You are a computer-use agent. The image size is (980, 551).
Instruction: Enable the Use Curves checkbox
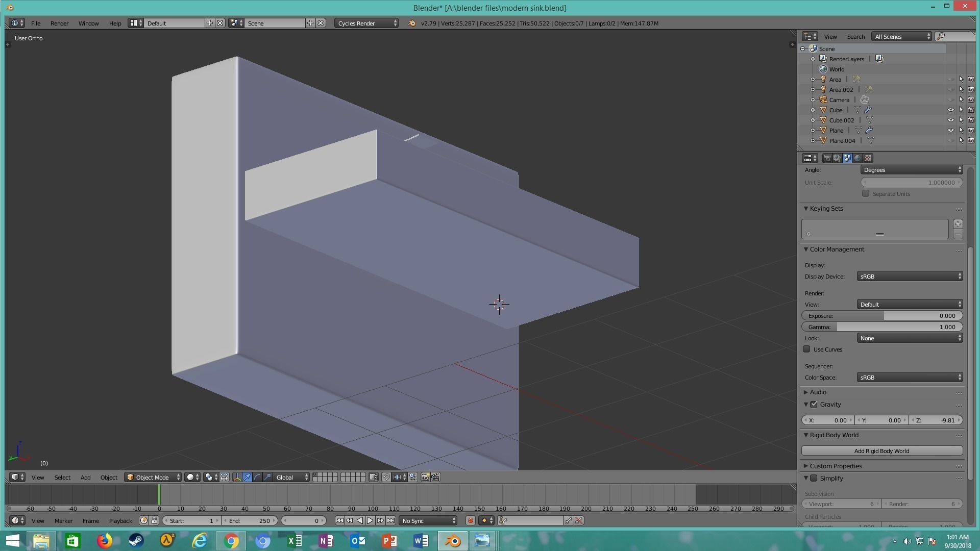tap(806, 349)
